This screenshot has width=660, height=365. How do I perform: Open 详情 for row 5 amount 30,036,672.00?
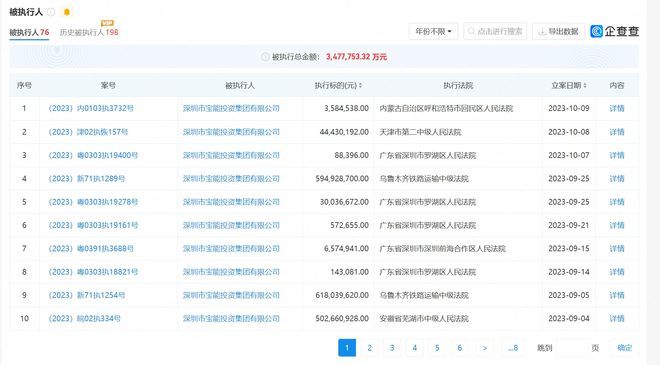pos(617,202)
